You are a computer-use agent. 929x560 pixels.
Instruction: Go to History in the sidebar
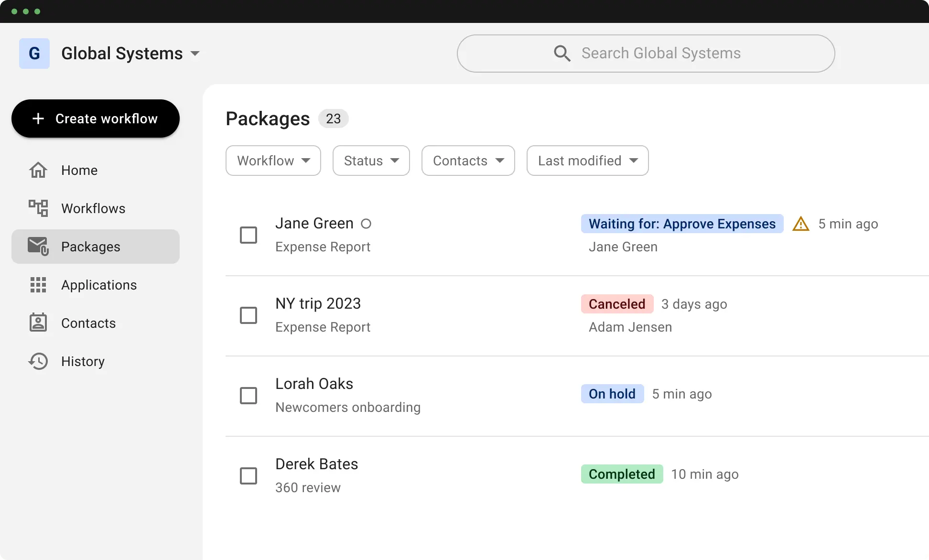83,361
